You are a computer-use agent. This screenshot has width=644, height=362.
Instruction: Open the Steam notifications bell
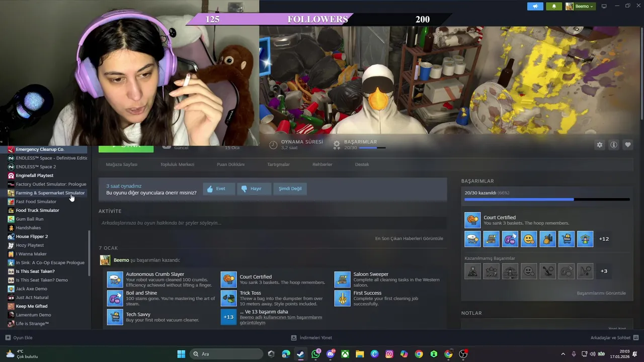pos(554,6)
